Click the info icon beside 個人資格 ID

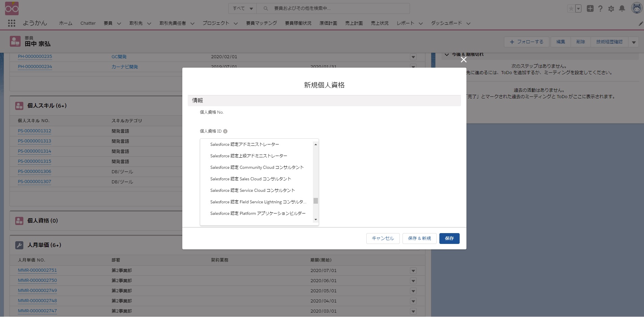(x=225, y=131)
